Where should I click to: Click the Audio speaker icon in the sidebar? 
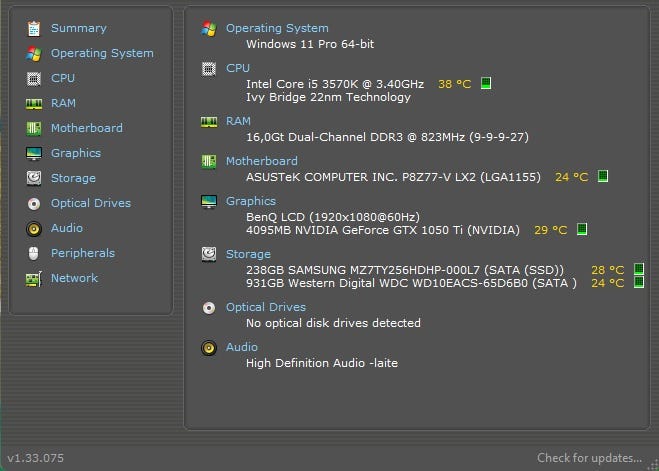click(x=34, y=228)
